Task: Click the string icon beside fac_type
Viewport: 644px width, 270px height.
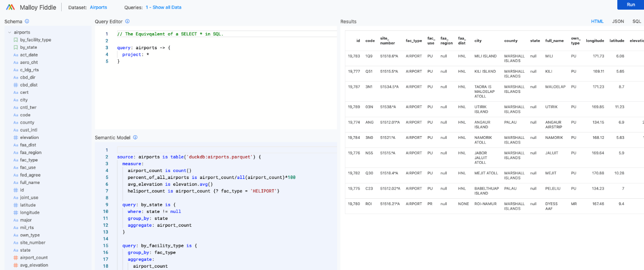Action: [x=16, y=160]
